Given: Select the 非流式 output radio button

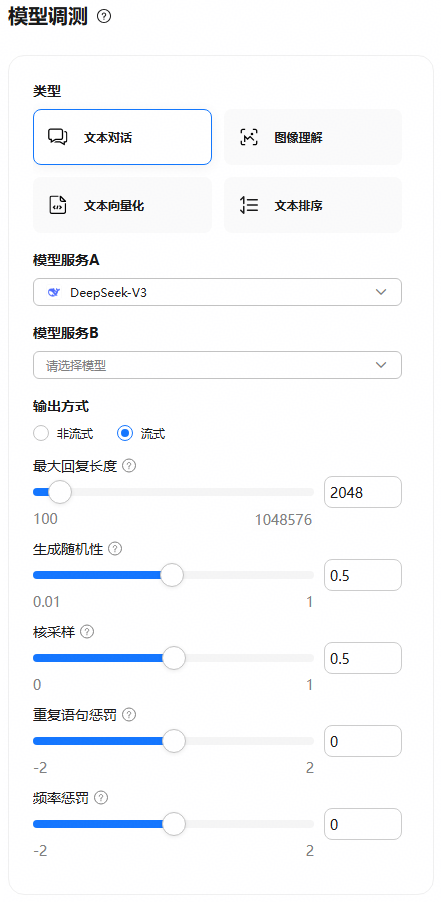Looking at the screenshot, I should tap(41, 433).
